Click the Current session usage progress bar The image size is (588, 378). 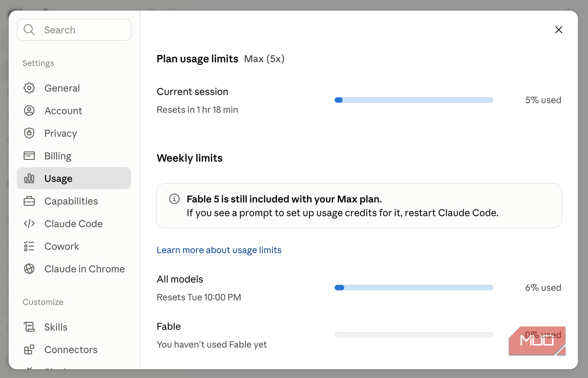414,100
